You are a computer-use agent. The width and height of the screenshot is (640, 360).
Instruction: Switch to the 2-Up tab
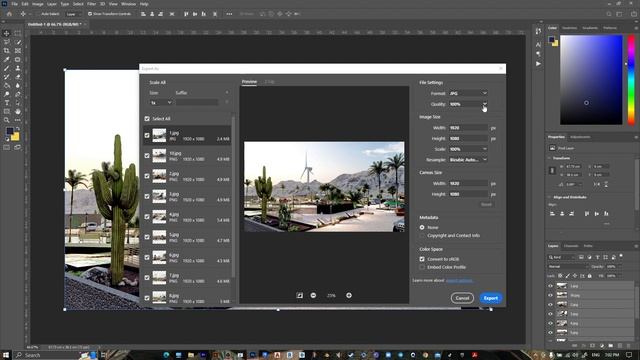click(269, 82)
